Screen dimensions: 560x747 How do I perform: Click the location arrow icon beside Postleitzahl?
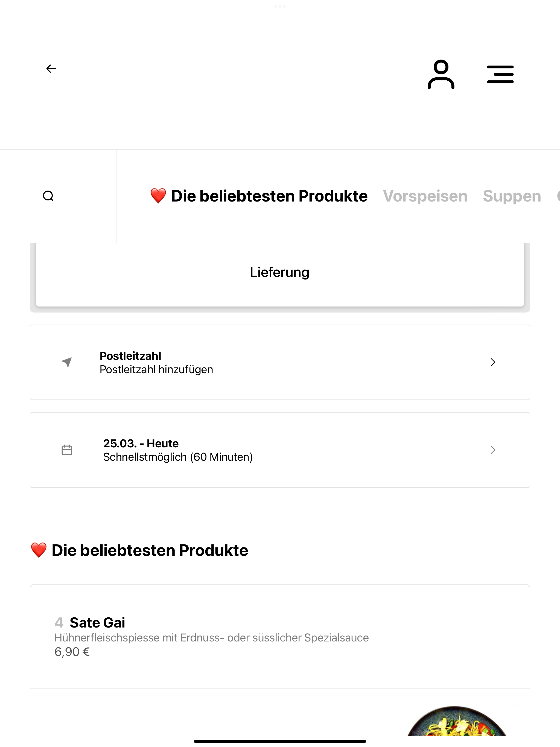point(67,362)
